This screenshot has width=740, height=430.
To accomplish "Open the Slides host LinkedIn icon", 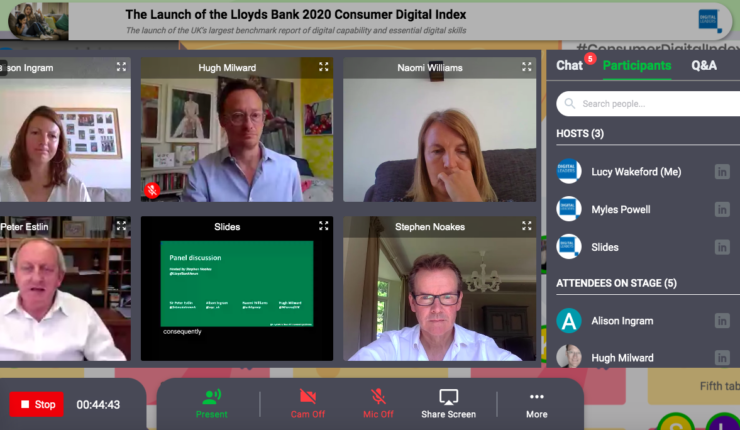I will click(x=722, y=247).
